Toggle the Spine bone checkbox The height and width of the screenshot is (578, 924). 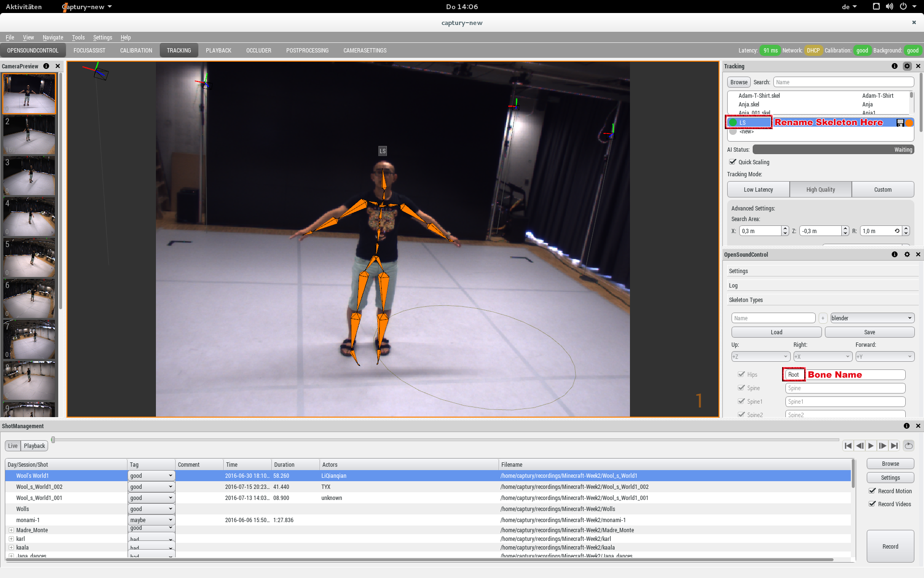tap(742, 388)
